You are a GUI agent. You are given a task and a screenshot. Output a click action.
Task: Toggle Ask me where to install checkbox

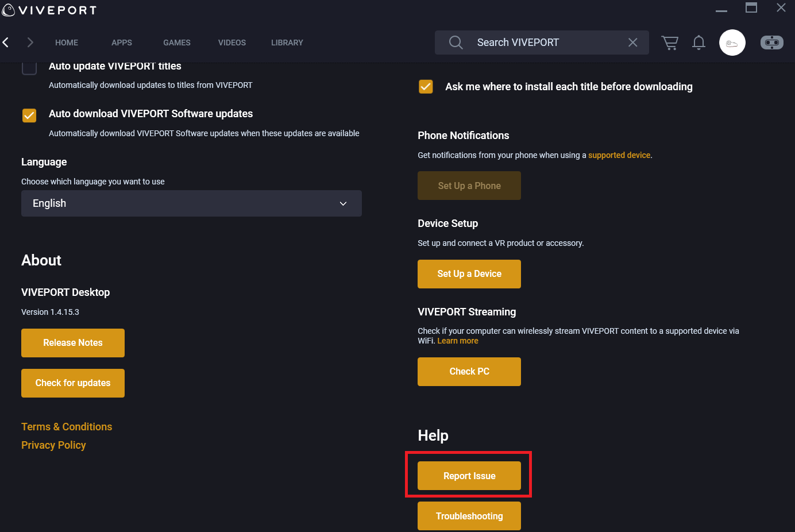pos(426,86)
